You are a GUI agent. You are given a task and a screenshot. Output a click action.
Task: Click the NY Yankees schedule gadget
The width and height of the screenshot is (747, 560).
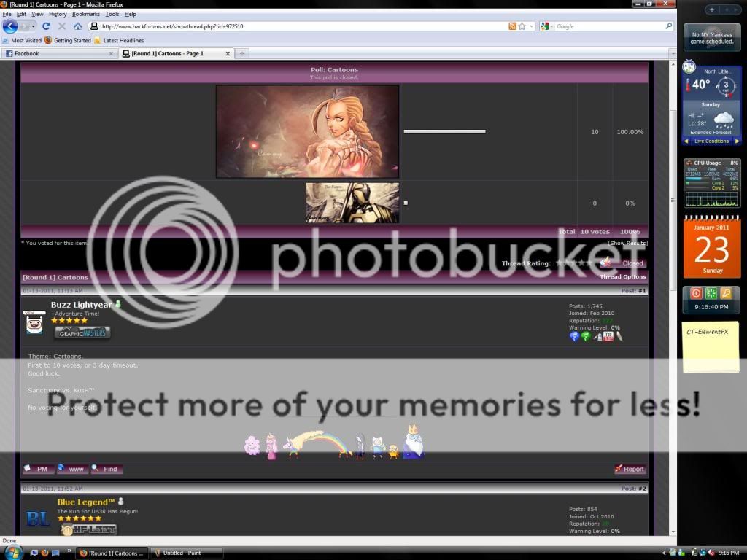tap(712, 38)
